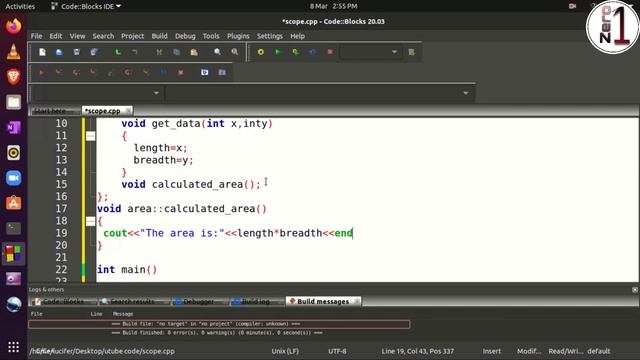
Task: Copy selection with the toolbar icon
Action: click(x=176, y=52)
